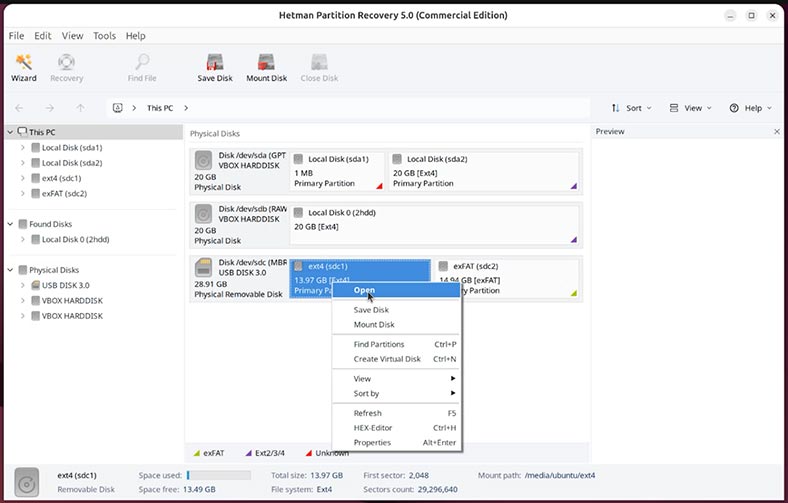Image resolution: width=788 pixels, height=503 pixels.
Task: Open the Sort dropdown
Action: point(631,108)
